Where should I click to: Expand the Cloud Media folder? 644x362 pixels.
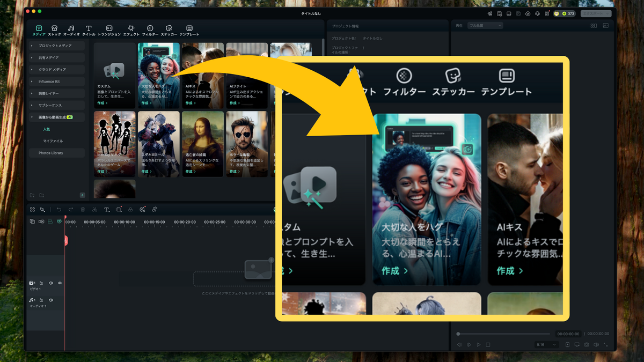coord(56,69)
